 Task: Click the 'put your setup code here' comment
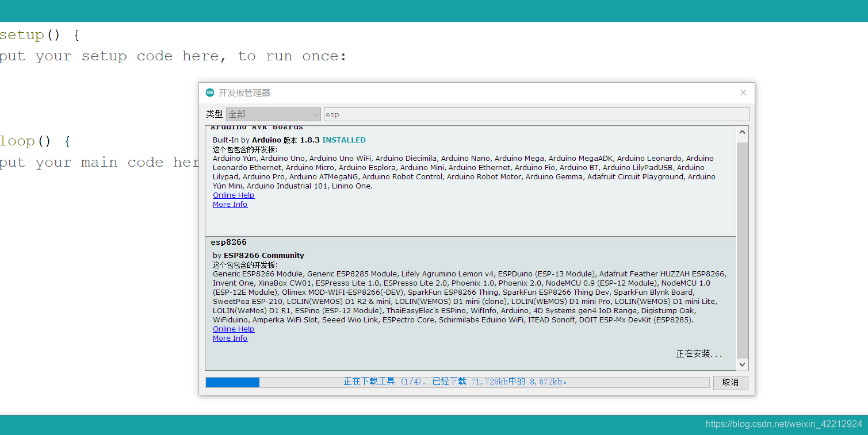174,56
